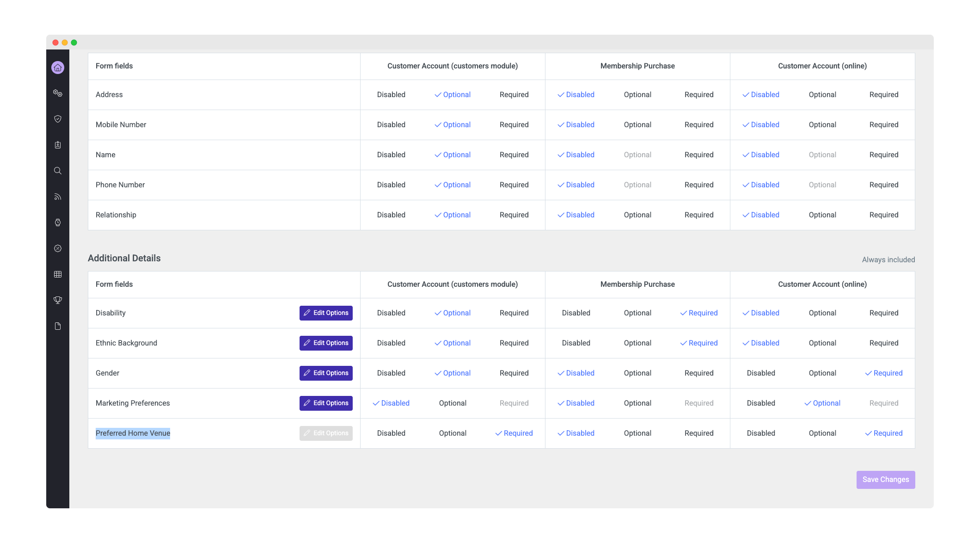Screen dimensions: 980x543
Task: Open the document page sidebar icon
Action: (58, 326)
